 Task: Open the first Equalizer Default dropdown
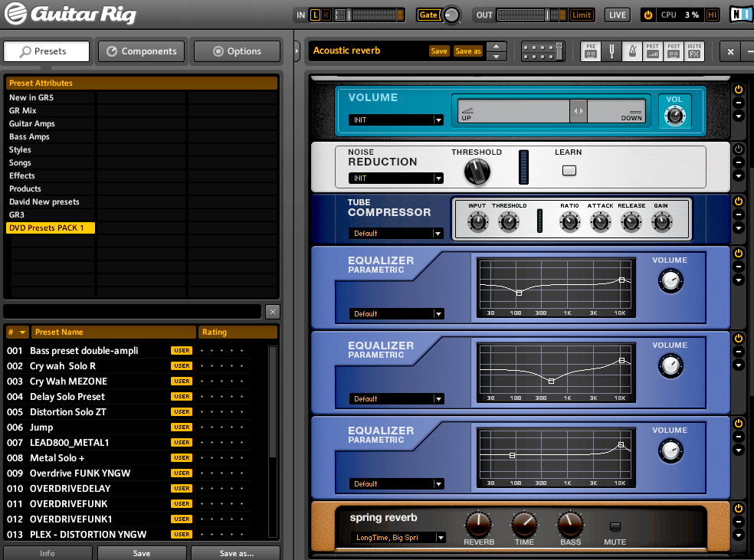(396, 313)
